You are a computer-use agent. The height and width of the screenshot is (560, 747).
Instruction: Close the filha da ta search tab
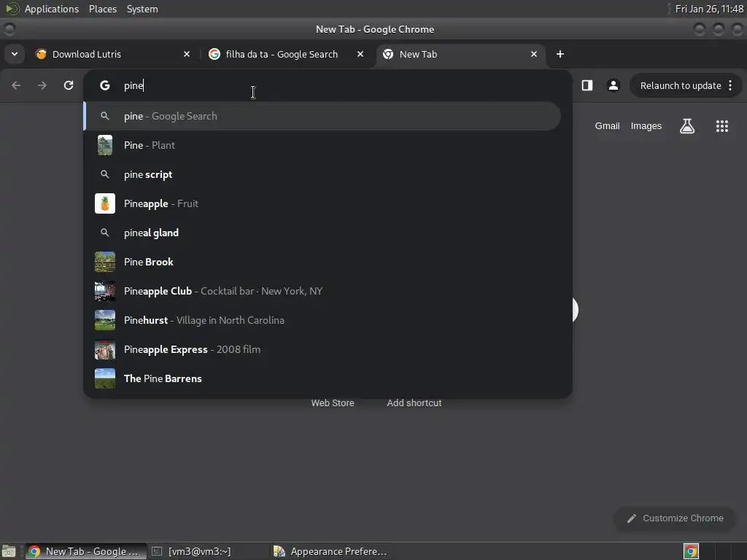[x=360, y=54]
